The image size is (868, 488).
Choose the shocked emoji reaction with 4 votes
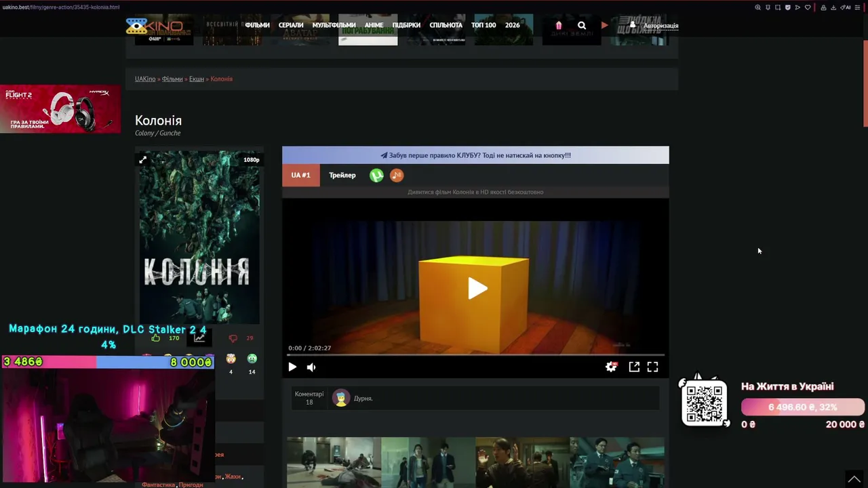(231, 359)
